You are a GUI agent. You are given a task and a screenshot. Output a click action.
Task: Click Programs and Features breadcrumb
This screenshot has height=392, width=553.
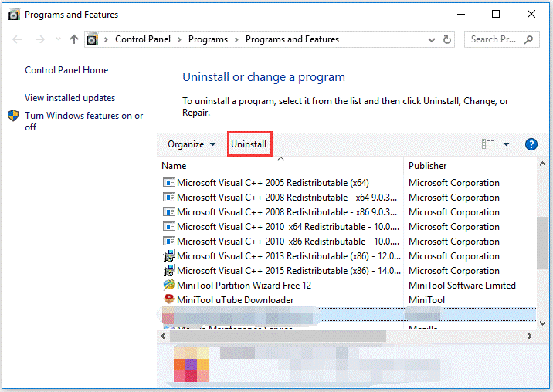(x=292, y=39)
